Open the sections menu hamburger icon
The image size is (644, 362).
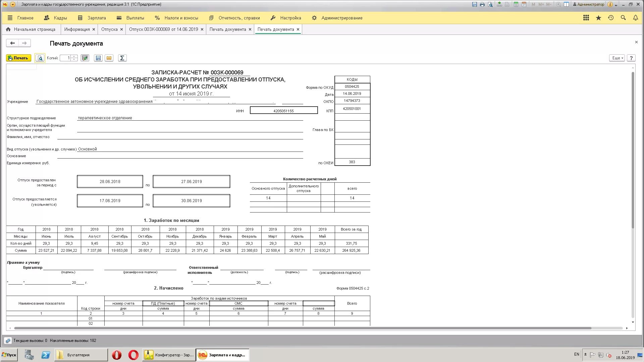10,18
